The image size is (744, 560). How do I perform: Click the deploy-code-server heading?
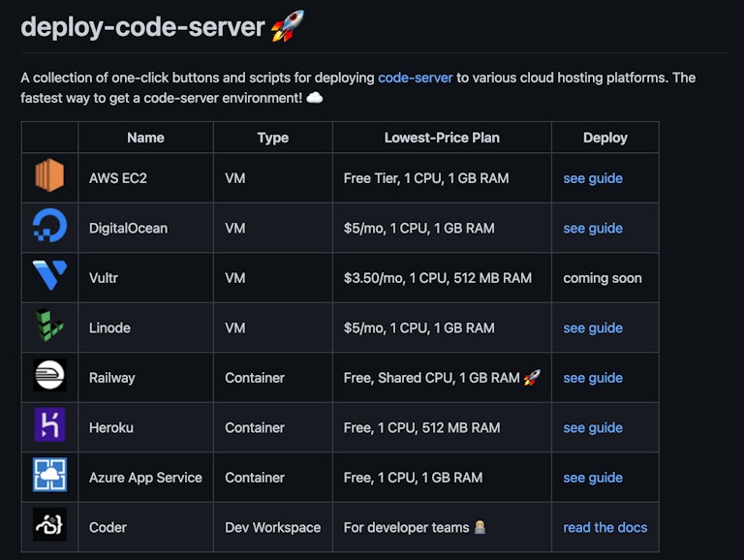pos(142,26)
